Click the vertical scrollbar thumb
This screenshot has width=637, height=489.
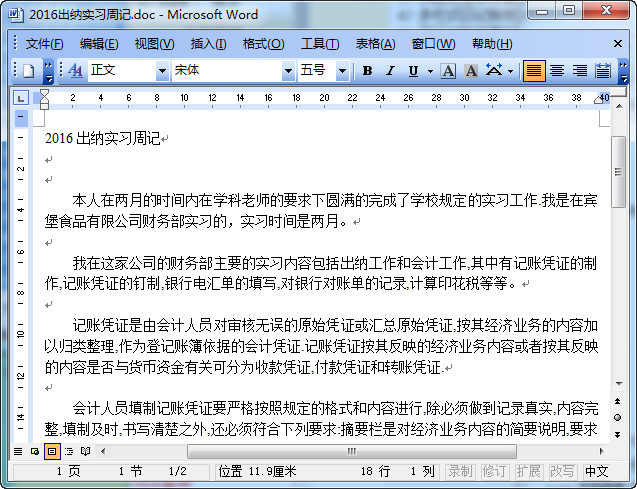pyautogui.click(x=618, y=172)
